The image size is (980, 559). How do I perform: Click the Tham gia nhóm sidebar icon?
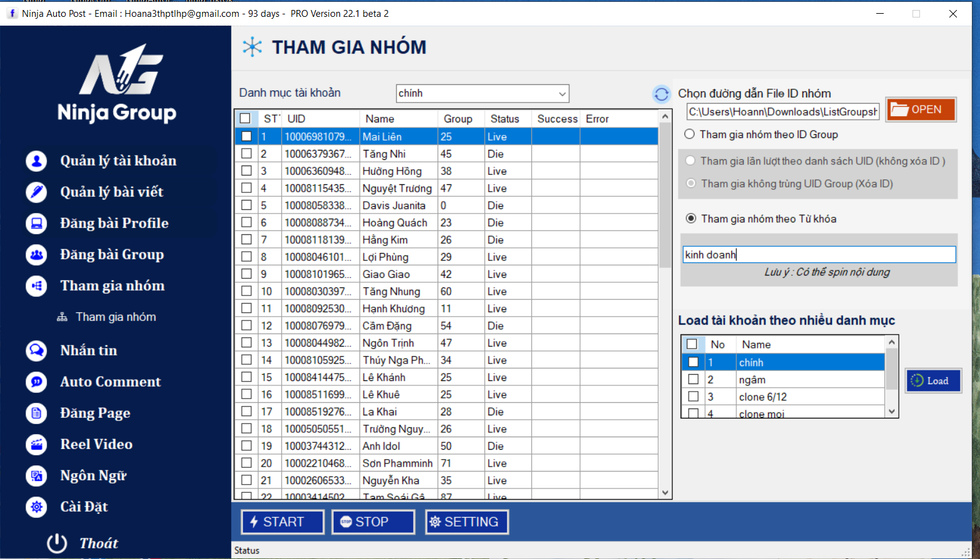[x=36, y=286]
